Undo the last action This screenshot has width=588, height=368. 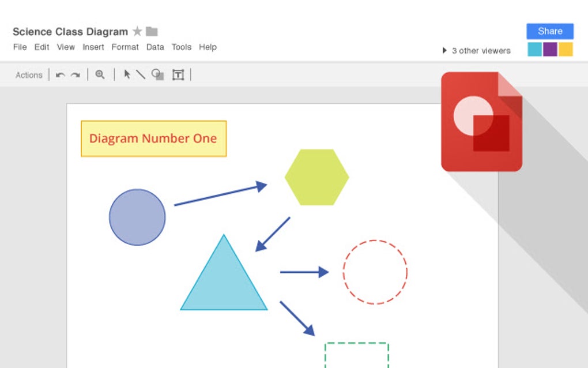pyautogui.click(x=61, y=74)
